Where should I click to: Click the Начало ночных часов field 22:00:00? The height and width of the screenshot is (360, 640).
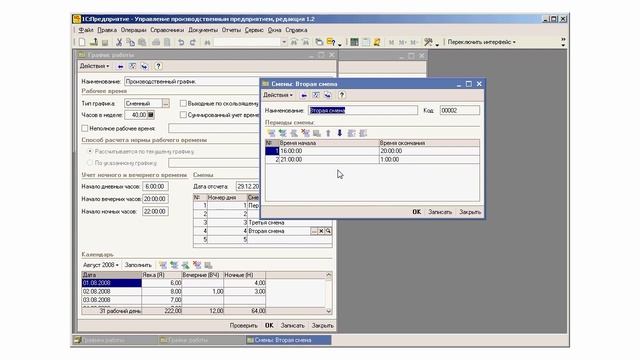point(155,211)
